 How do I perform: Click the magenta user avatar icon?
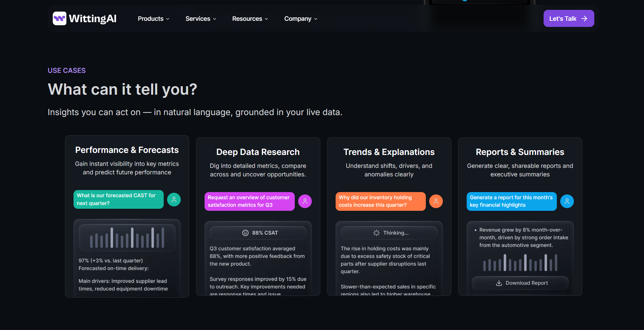coord(305,201)
